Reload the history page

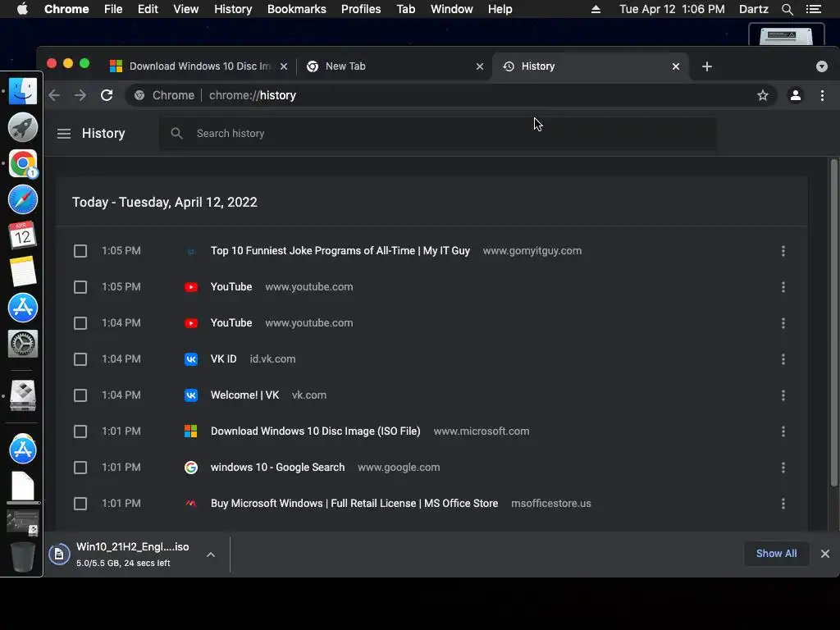point(107,95)
